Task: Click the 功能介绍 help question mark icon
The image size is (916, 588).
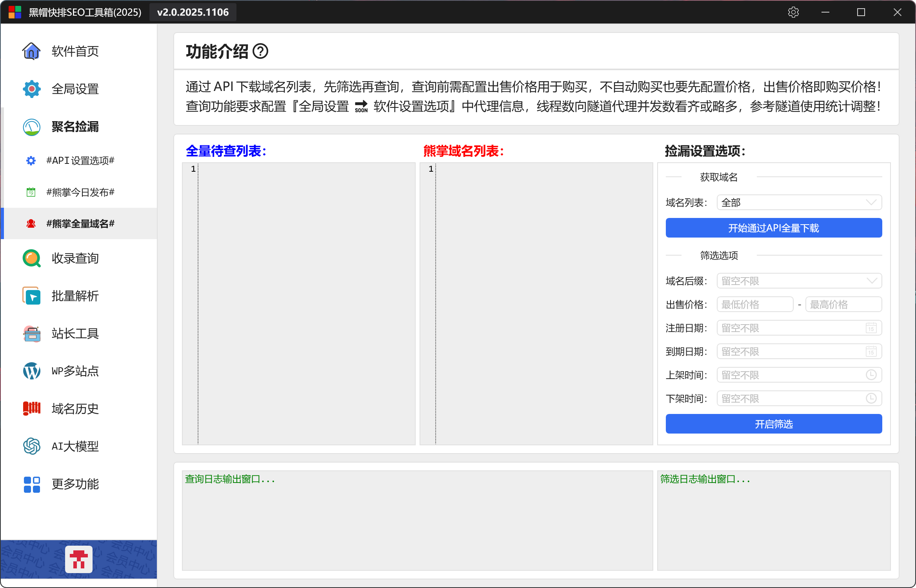Action: [260, 51]
